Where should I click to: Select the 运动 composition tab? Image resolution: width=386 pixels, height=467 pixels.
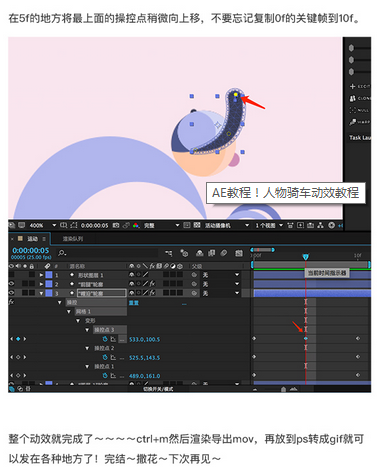[x=32, y=239]
